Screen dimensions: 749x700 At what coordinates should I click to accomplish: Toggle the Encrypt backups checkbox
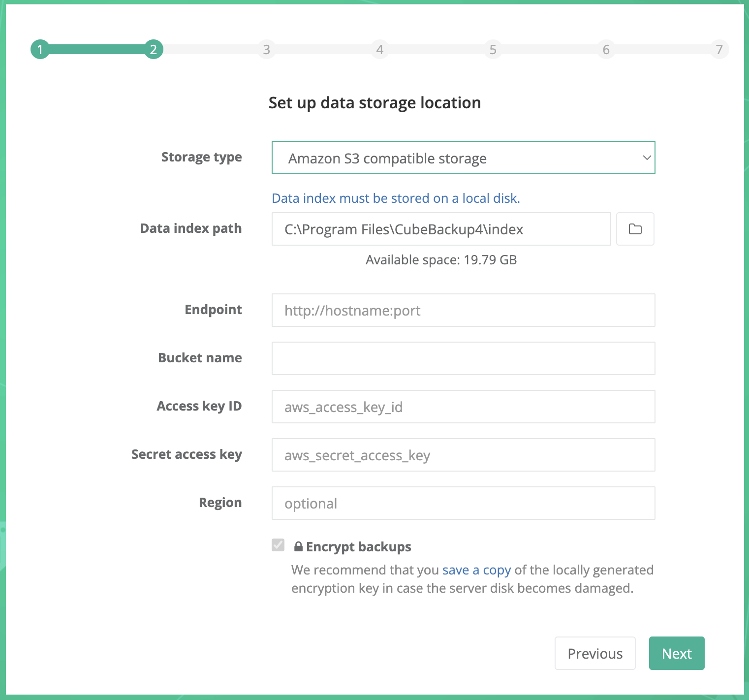278,545
